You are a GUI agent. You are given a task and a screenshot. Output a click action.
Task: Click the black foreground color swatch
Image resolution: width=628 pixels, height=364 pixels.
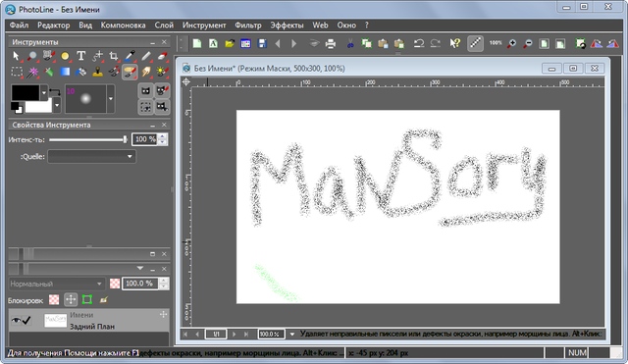[x=26, y=92]
